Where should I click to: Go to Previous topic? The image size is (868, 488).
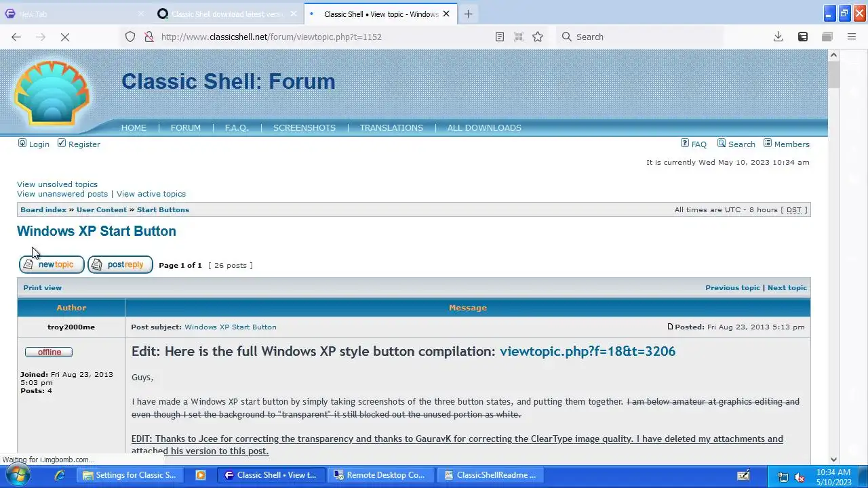pyautogui.click(x=732, y=287)
